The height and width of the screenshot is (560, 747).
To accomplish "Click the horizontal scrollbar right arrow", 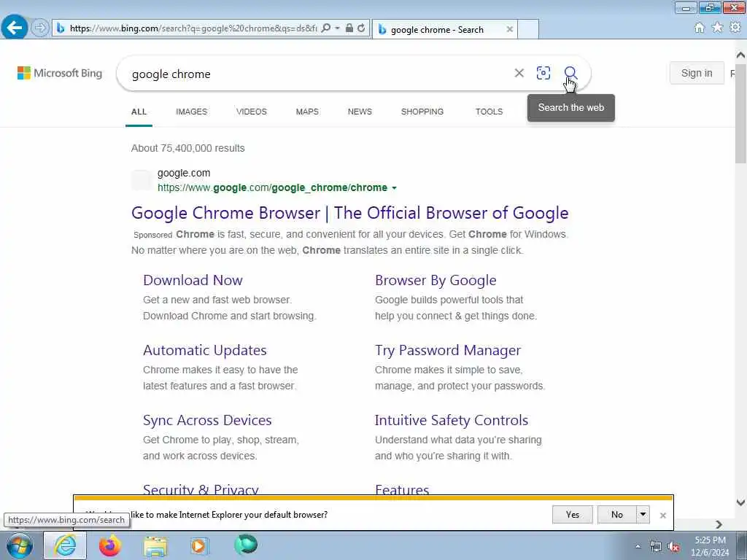I will (x=719, y=524).
